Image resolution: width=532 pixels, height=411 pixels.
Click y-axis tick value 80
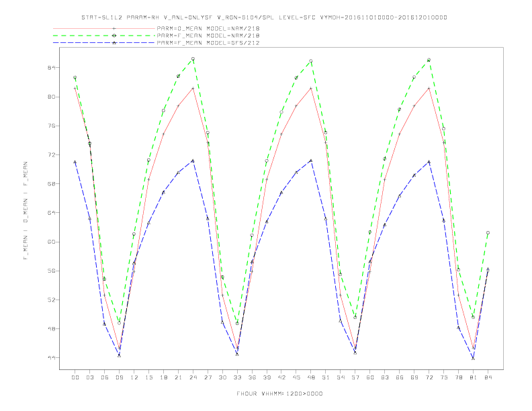click(x=51, y=97)
